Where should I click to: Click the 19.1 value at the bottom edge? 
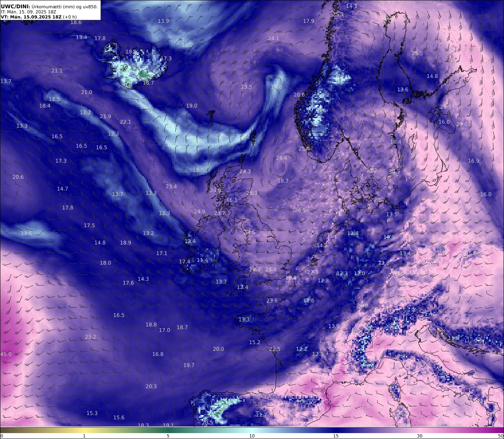[168, 425]
